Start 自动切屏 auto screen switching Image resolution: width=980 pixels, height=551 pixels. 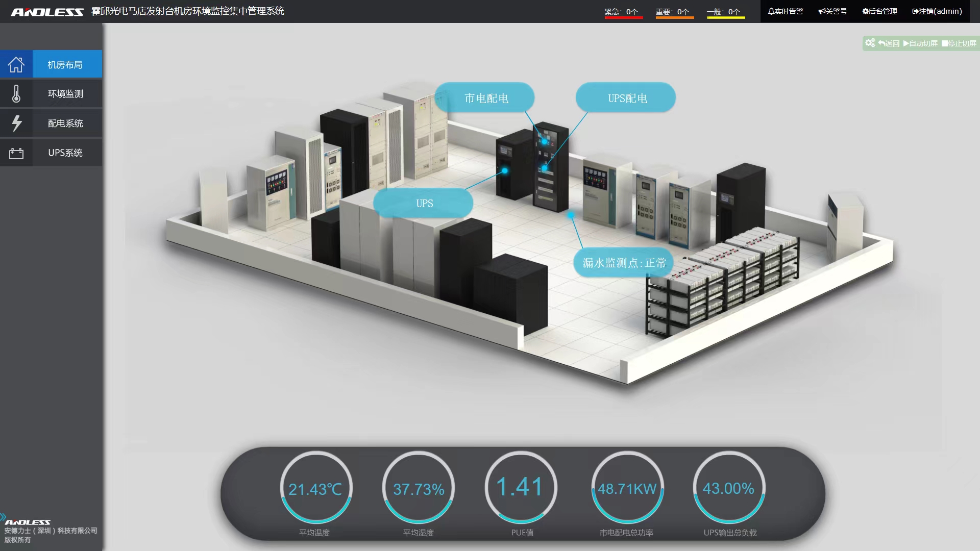pyautogui.click(x=920, y=43)
